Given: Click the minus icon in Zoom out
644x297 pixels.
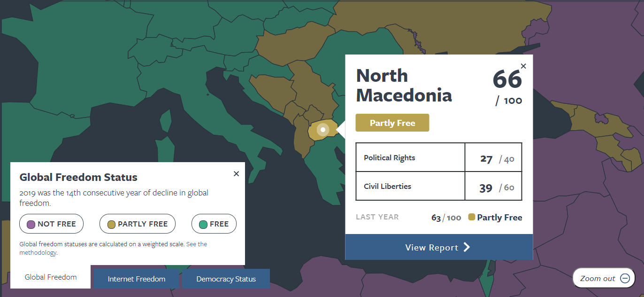Looking at the screenshot, I should 625,278.
